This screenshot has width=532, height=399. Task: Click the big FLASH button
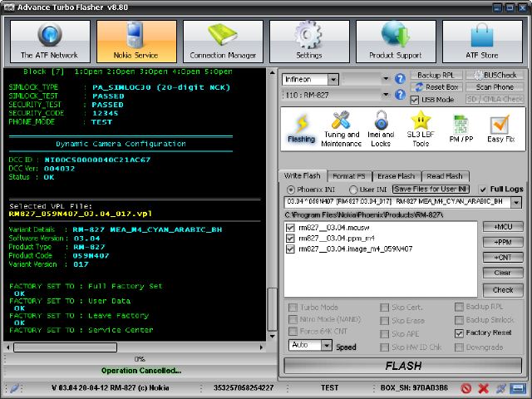coord(402,366)
